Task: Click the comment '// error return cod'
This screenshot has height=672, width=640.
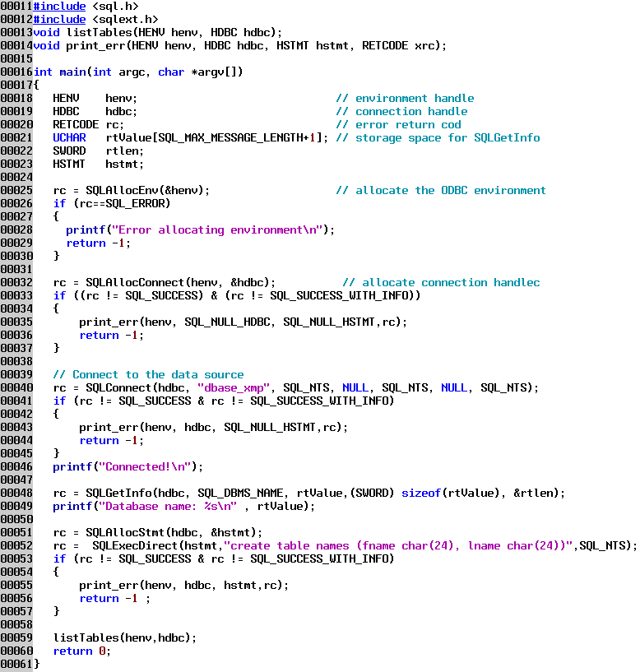Action: 399,125
